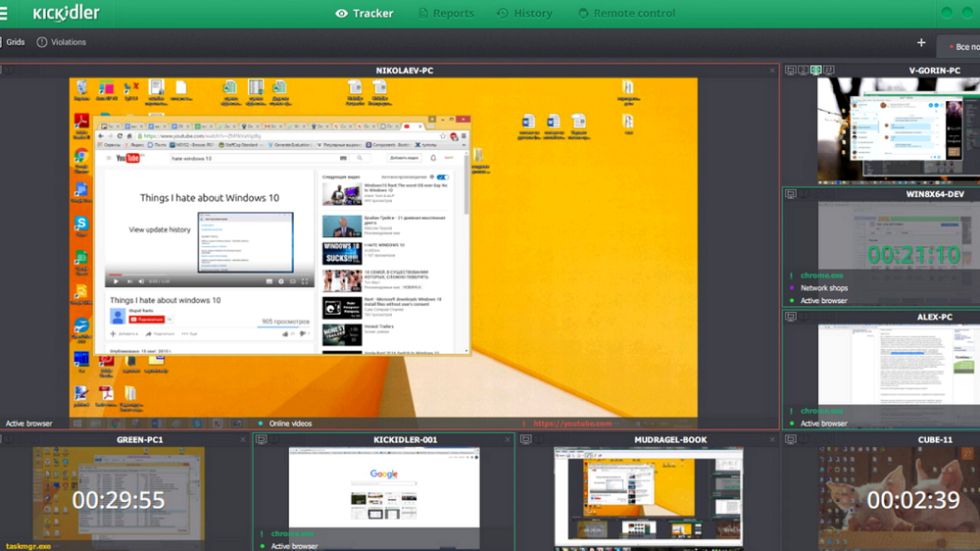
Task: Click monitor icon in MUDRAGEL-BOOK header
Action: (526, 439)
